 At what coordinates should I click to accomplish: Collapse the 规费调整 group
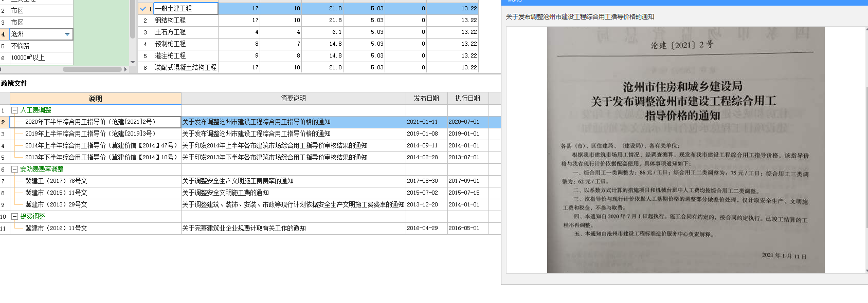(x=15, y=216)
